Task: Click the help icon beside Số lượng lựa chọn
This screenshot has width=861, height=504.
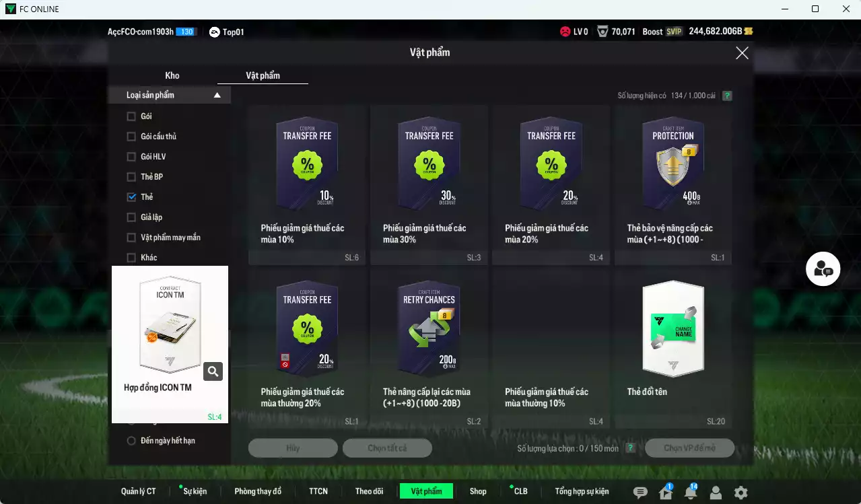Action: tap(631, 448)
